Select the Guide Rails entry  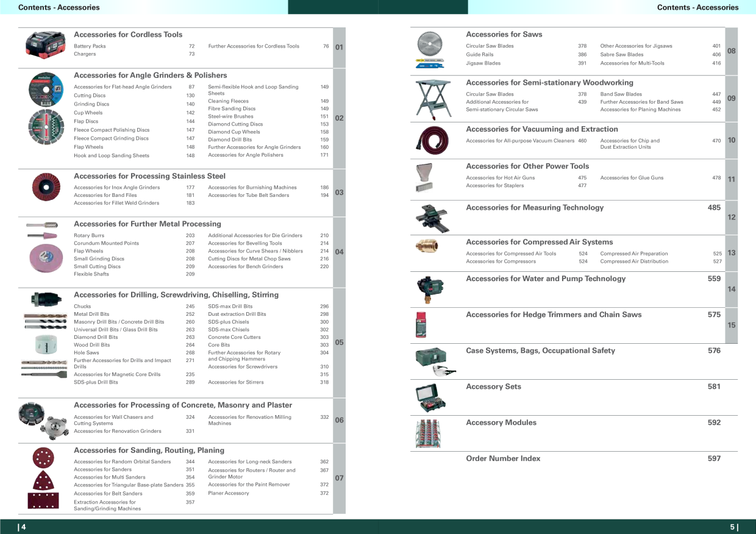click(x=480, y=55)
